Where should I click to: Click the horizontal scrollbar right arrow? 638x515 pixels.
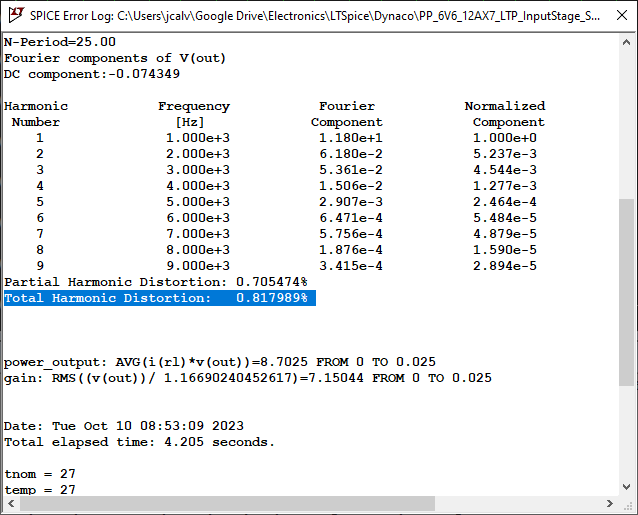(x=610, y=504)
